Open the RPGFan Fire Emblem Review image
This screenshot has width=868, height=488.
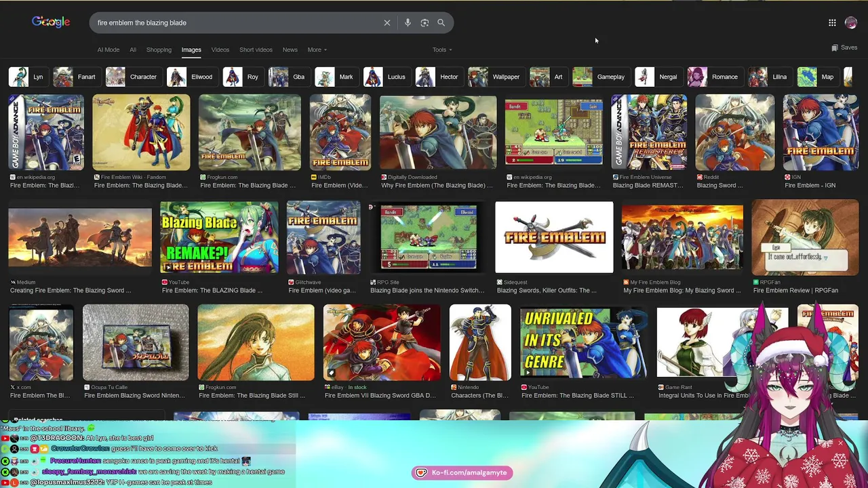coord(805,237)
